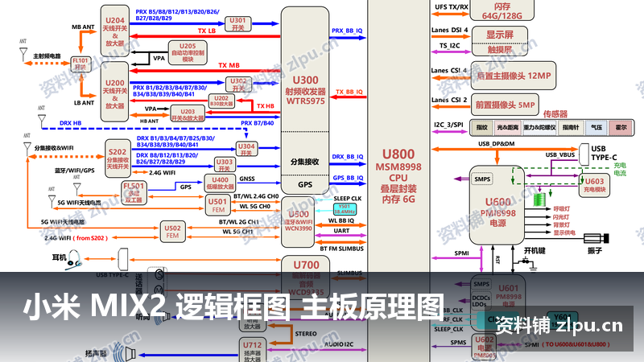Click the "USB_DP&DM" label
644x362 pixels.
click(496, 144)
